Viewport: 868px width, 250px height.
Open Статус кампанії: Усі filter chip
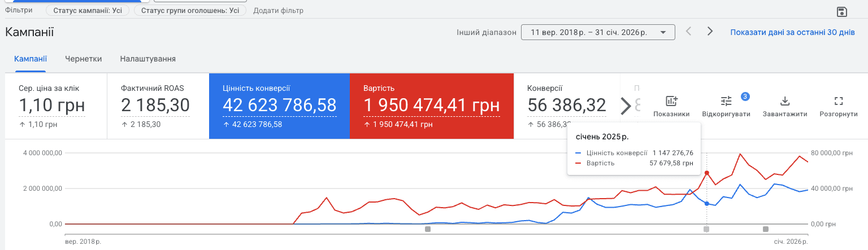(88, 10)
